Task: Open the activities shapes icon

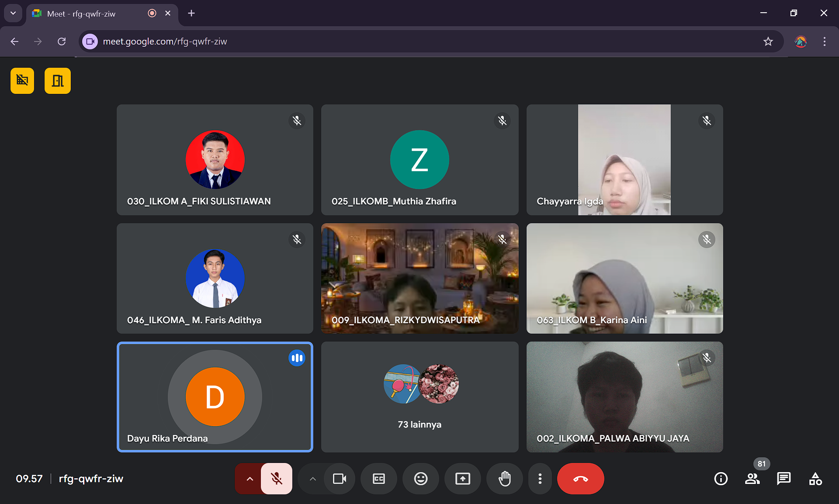Action: 815,479
